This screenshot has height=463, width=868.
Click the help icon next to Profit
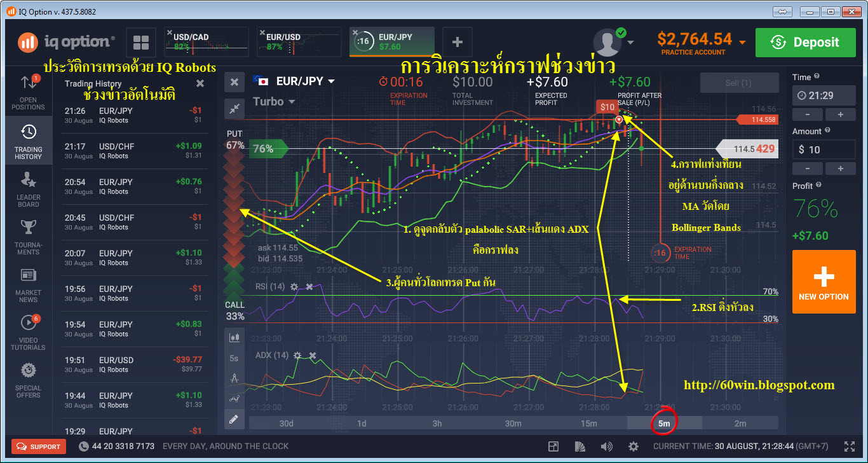(x=819, y=185)
